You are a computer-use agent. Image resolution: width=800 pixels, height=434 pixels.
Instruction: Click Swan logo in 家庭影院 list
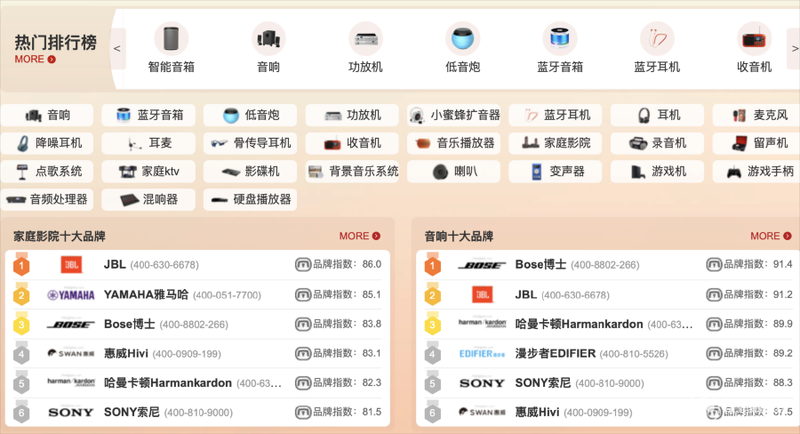click(71, 353)
